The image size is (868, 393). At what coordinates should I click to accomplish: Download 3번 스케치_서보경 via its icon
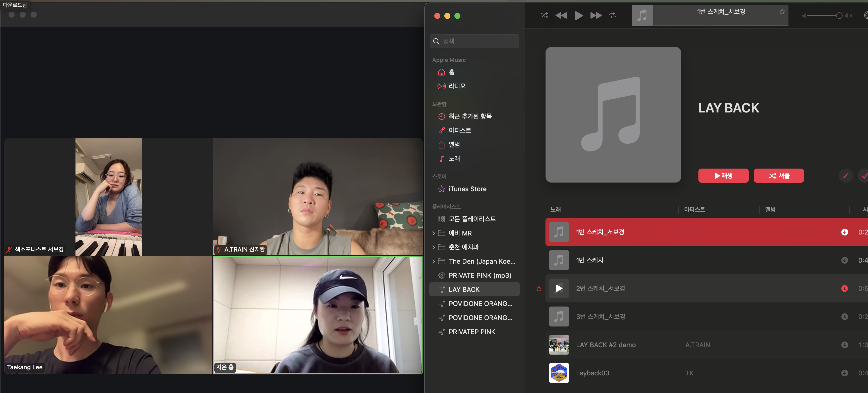click(844, 317)
